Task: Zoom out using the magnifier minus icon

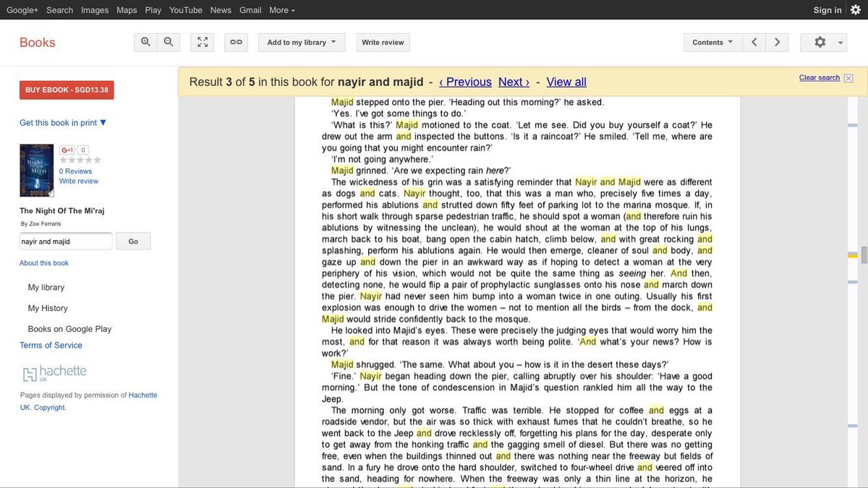Action: (x=168, y=42)
